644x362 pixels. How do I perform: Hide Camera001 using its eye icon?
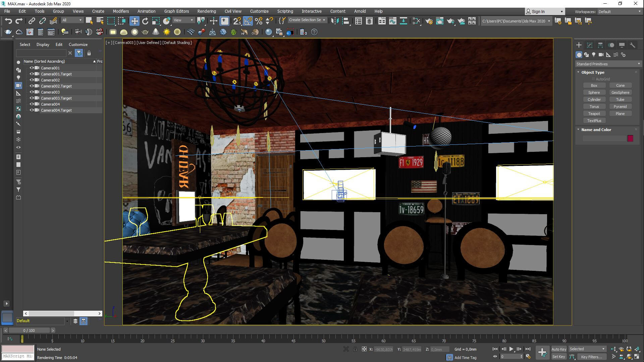(32, 68)
